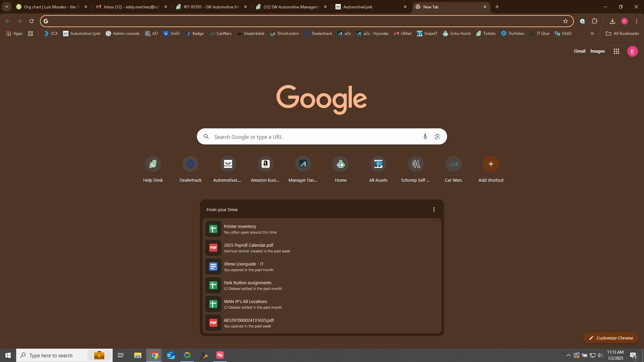The image size is (644, 362).
Task: Bookmark this tab with the star icon
Action: (x=566, y=21)
